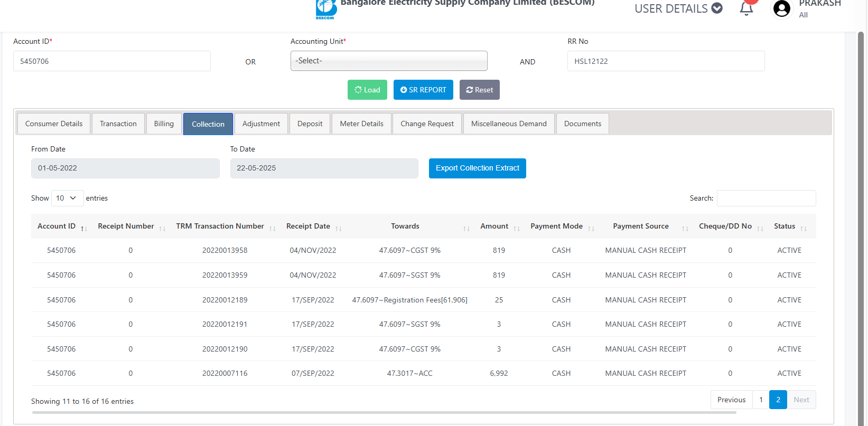Click the user profile avatar icon
The width and height of the screenshot is (868, 426).
(781, 8)
